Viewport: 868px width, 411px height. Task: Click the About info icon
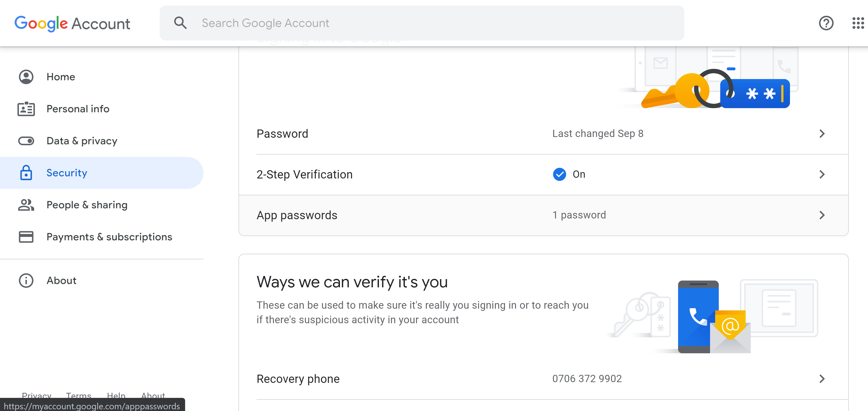point(26,280)
